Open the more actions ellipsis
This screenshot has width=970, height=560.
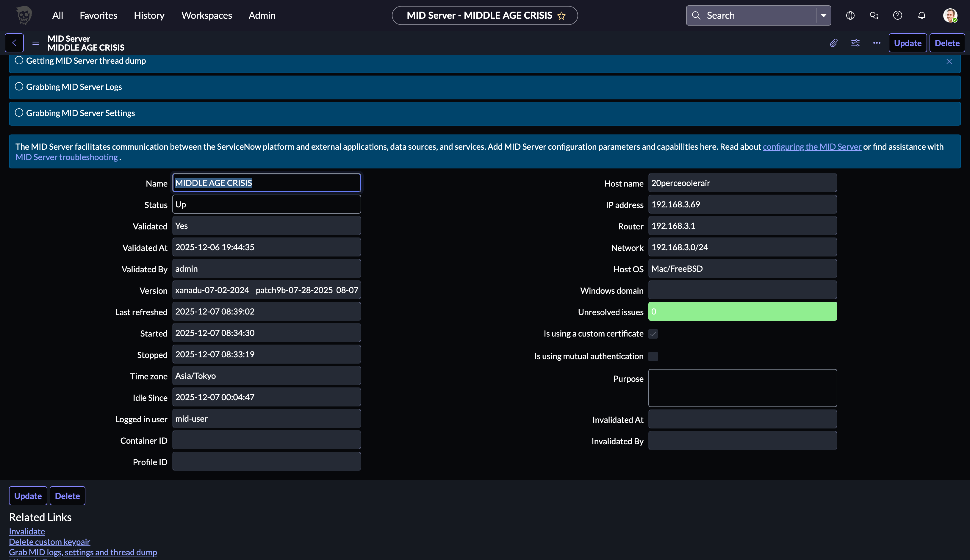pos(877,43)
